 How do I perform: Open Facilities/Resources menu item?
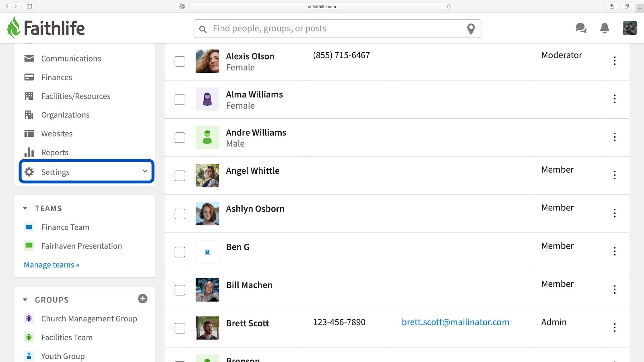[76, 96]
